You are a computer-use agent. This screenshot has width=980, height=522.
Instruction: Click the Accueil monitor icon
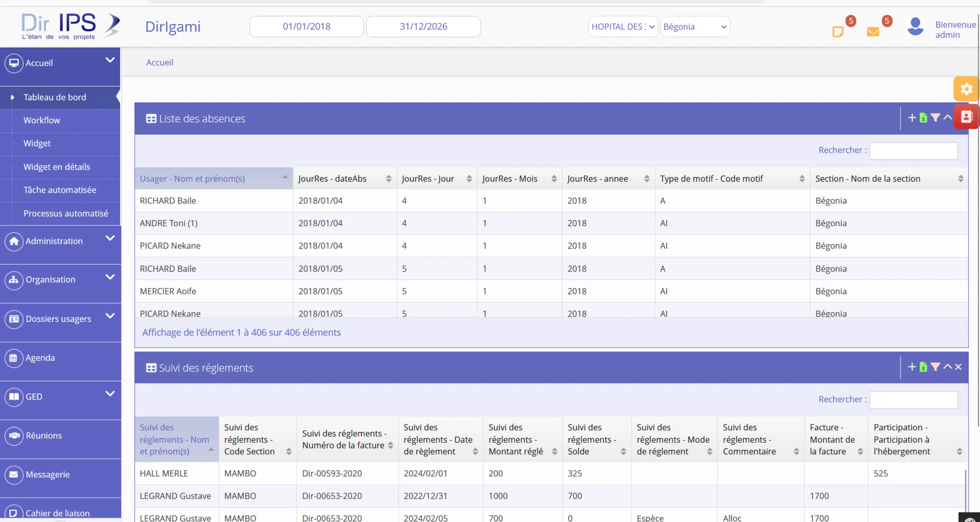(x=14, y=63)
